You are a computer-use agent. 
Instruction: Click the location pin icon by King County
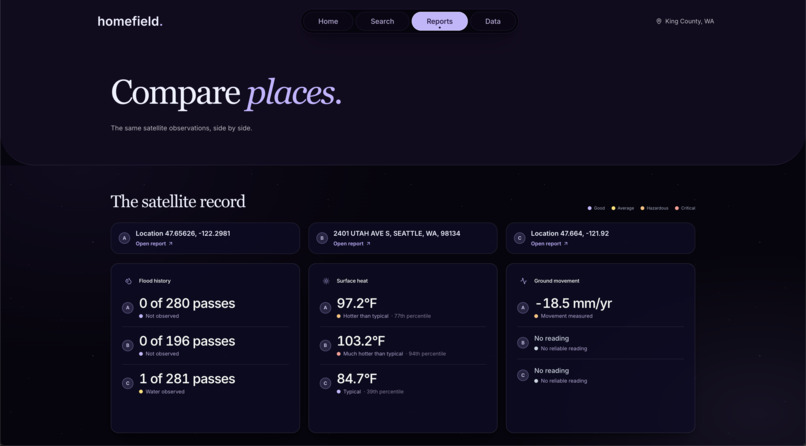click(658, 22)
